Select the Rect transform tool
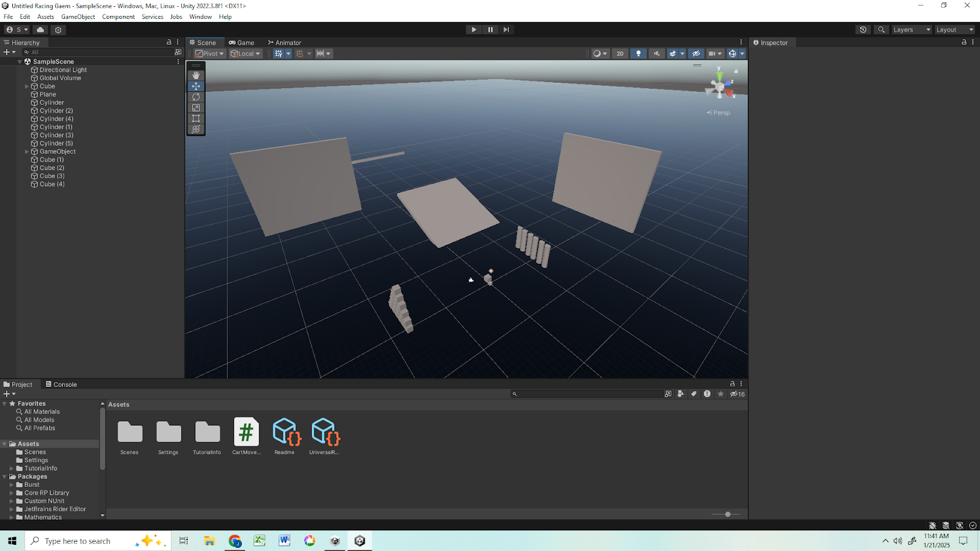The image size is (980, 551). 196,119
